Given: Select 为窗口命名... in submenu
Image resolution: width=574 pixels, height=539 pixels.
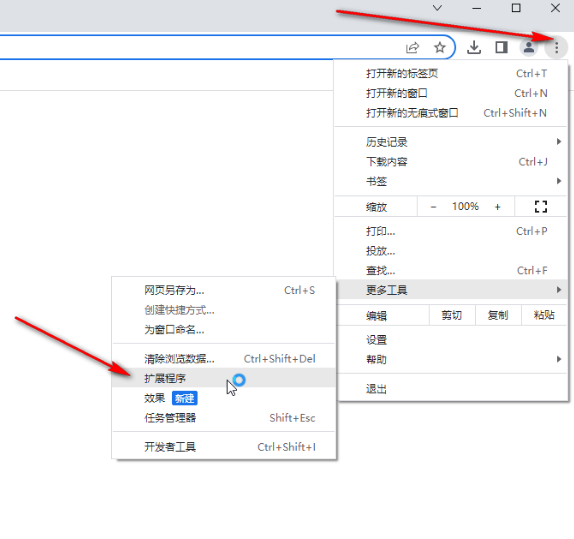Looking at the screenshot, I should [224, 330].
